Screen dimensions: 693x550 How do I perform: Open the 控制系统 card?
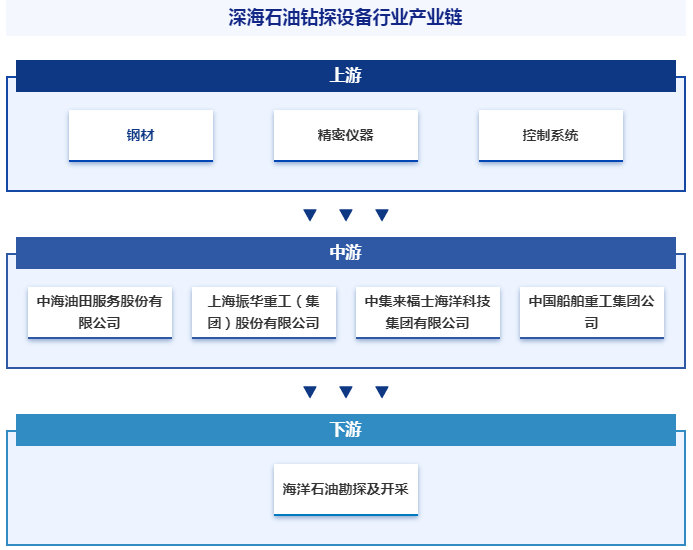(551, 136)
